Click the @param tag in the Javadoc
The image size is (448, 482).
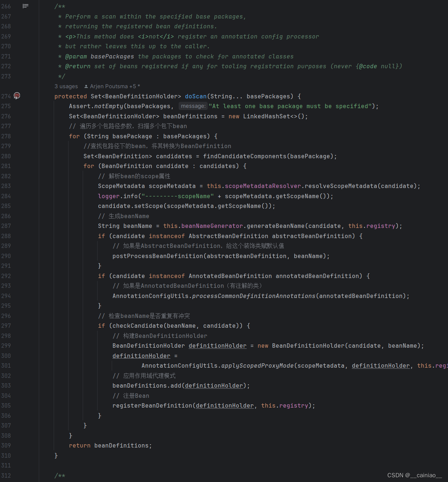tap(76, 56)
